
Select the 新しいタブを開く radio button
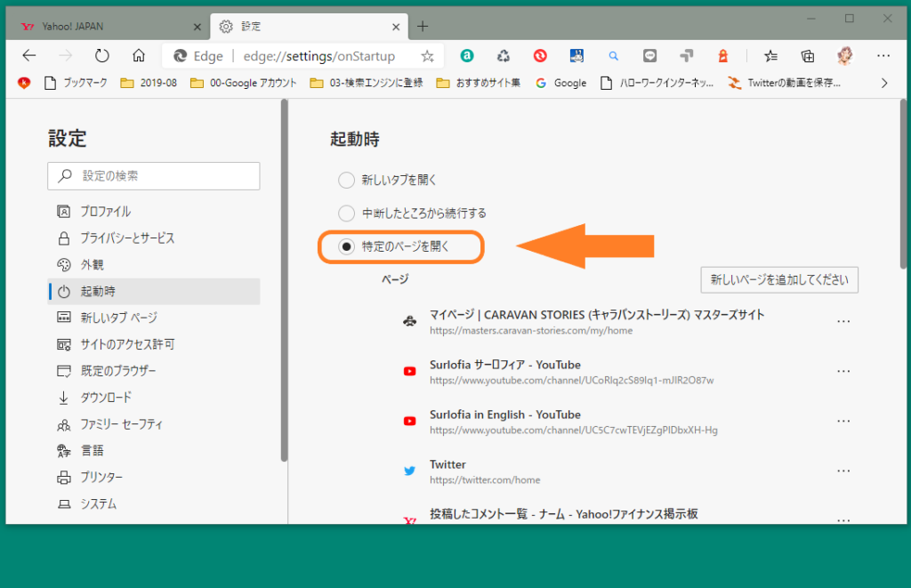(346, 180)
